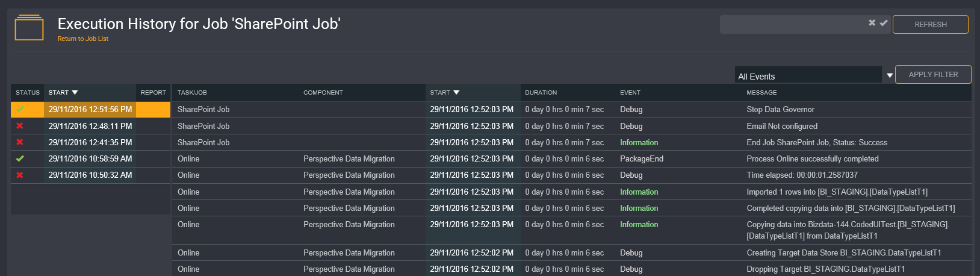Confirm search with the checkmark icon
The image size is (980, 276).
883,23
